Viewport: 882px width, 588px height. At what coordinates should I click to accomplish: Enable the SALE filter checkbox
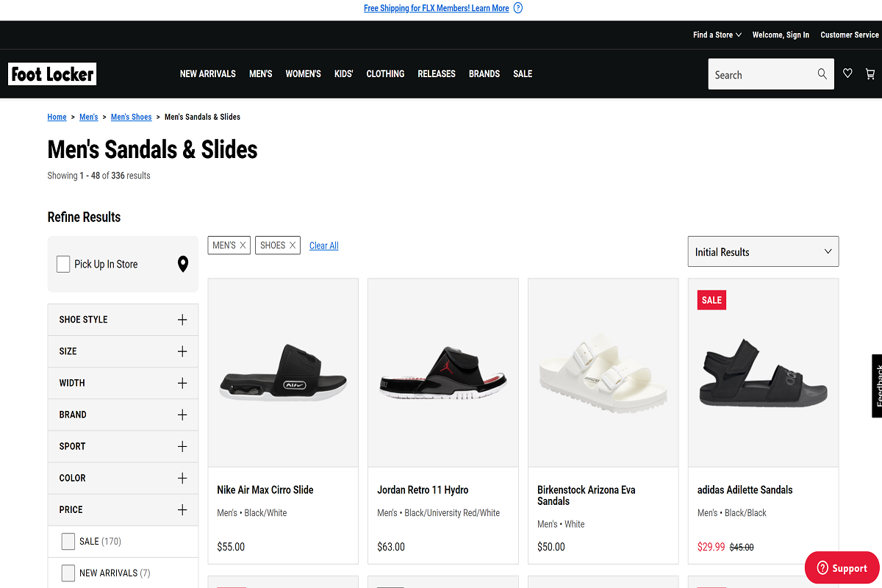(x=68, y=542)
